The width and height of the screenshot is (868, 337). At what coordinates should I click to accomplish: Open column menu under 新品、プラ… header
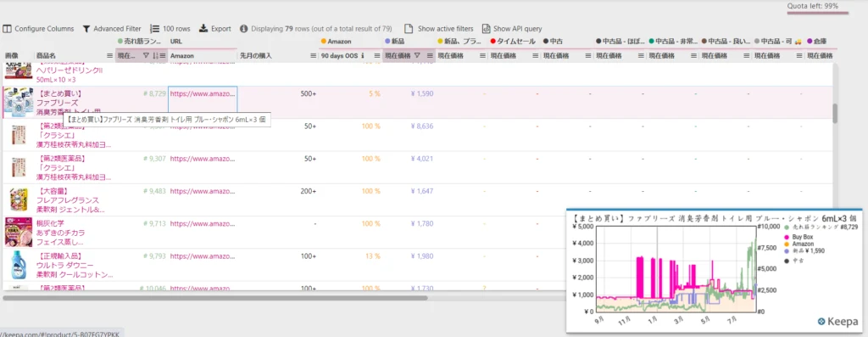[x=482, y=55]
